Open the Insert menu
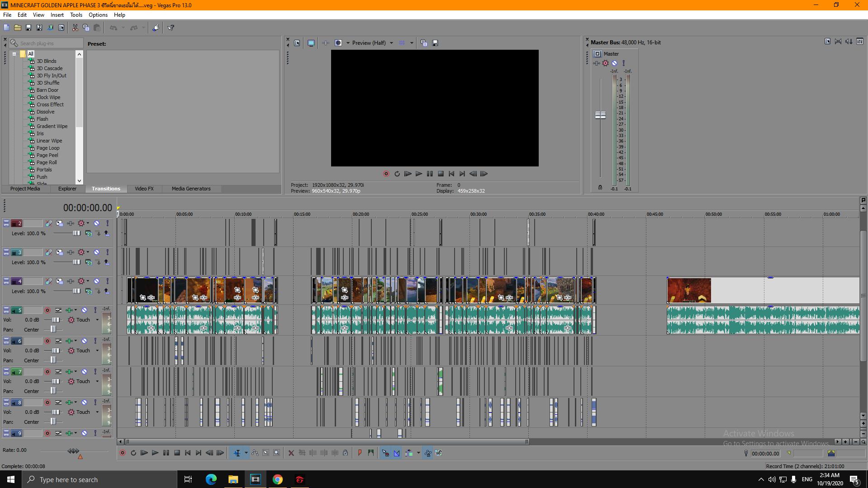 (x=57, y=15)
